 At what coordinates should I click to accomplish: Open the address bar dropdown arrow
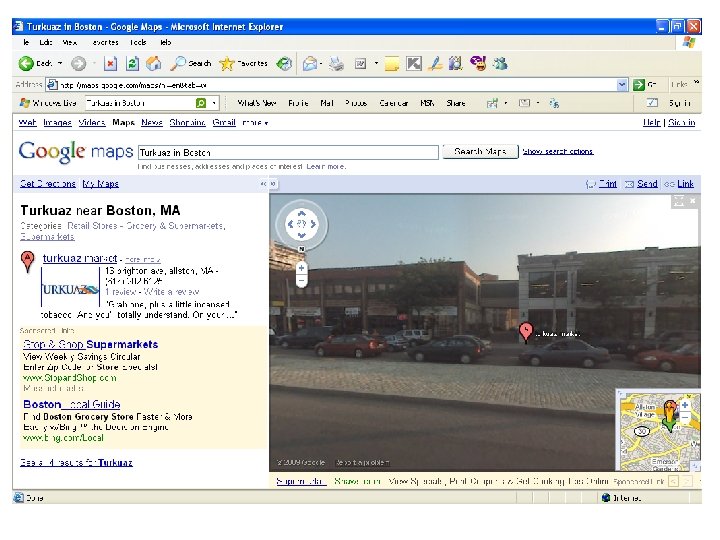[622, 85]
